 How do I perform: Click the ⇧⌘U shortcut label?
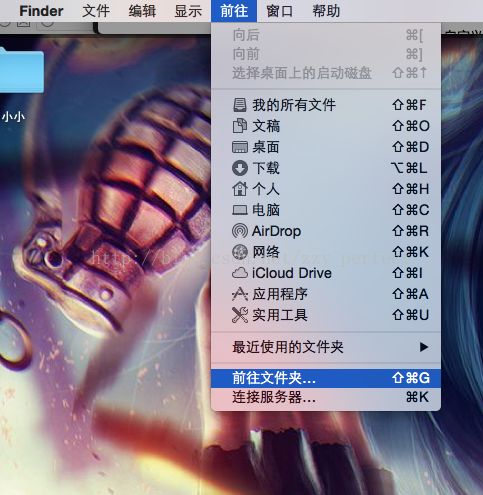[x=410, y=315]
